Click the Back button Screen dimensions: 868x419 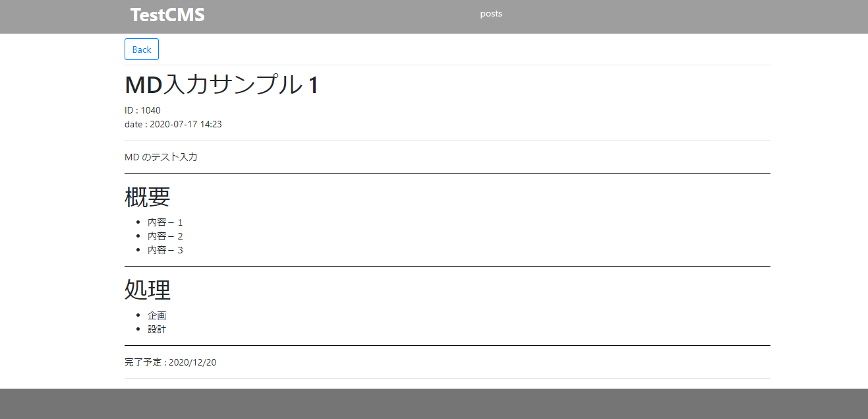click(x=141, y=49)
